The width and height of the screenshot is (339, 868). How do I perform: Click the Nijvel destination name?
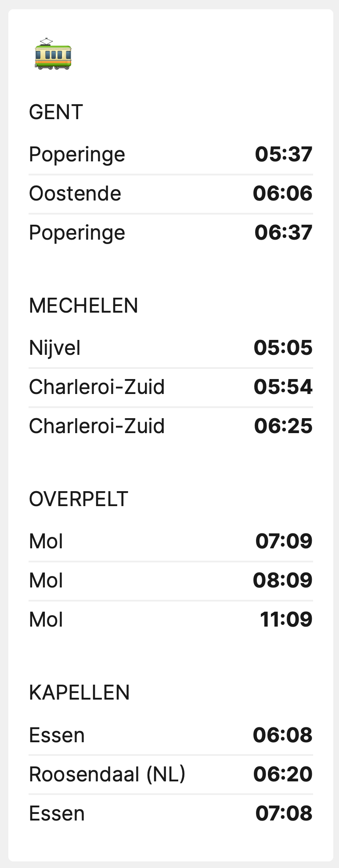coord(55,348)
